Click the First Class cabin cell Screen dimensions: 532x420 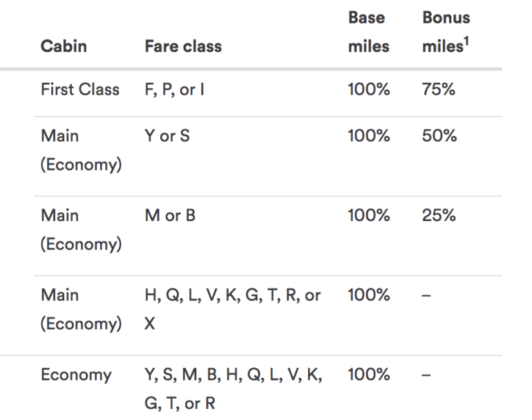[79, 90]
